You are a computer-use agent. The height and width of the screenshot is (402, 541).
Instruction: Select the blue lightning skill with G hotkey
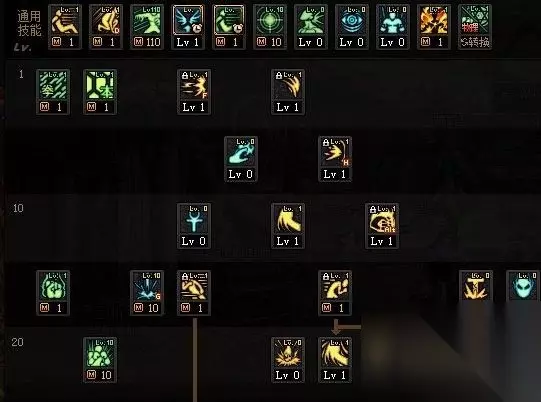[x=147, y=293]
